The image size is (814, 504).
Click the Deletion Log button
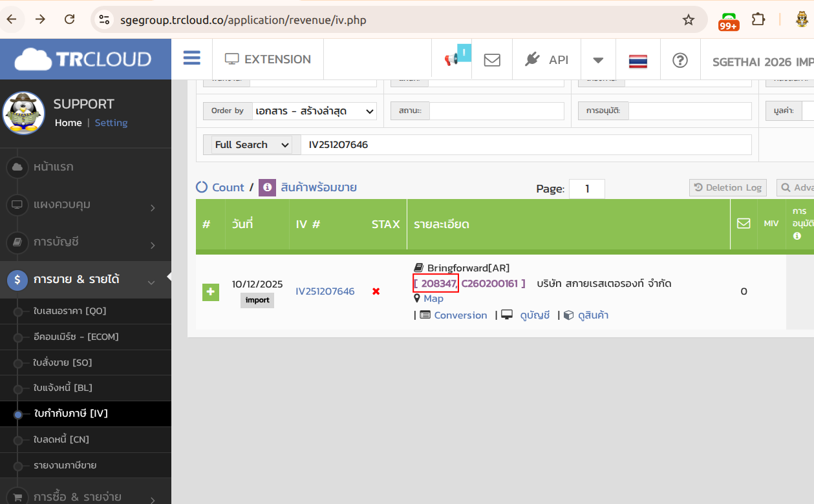pyautogui.click(x=727, y=187)
